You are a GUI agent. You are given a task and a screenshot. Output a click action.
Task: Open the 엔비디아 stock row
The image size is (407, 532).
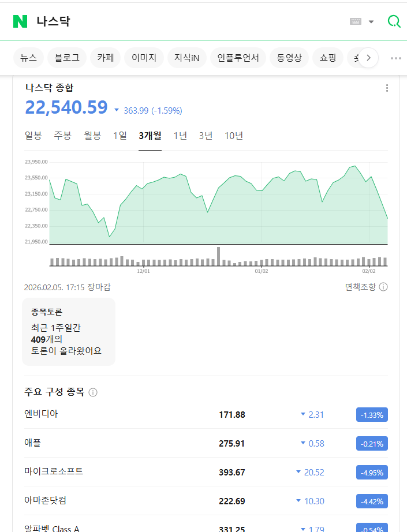click(206, 415)
